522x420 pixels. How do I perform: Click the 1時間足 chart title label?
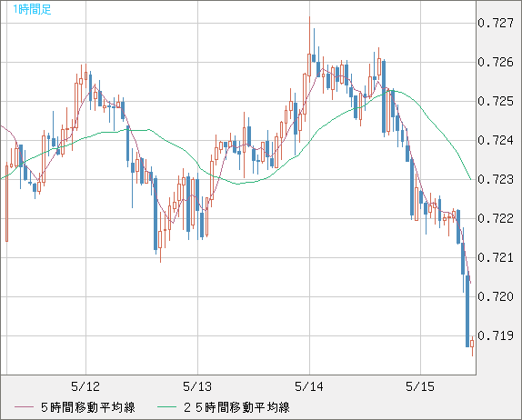pyautogui.click(x=32, y=9)
